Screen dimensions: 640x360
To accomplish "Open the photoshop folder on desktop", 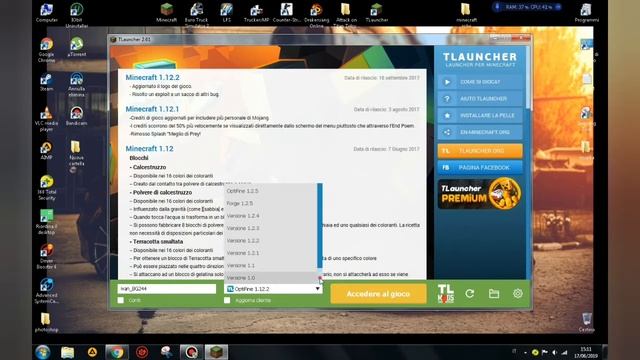I will [x=46, y=322].
